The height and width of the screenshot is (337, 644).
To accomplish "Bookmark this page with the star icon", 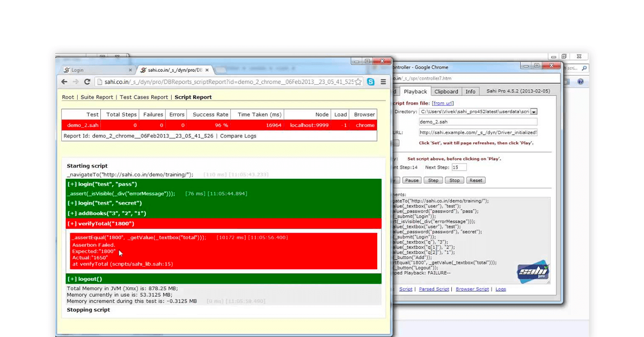I will coord(358,82).
